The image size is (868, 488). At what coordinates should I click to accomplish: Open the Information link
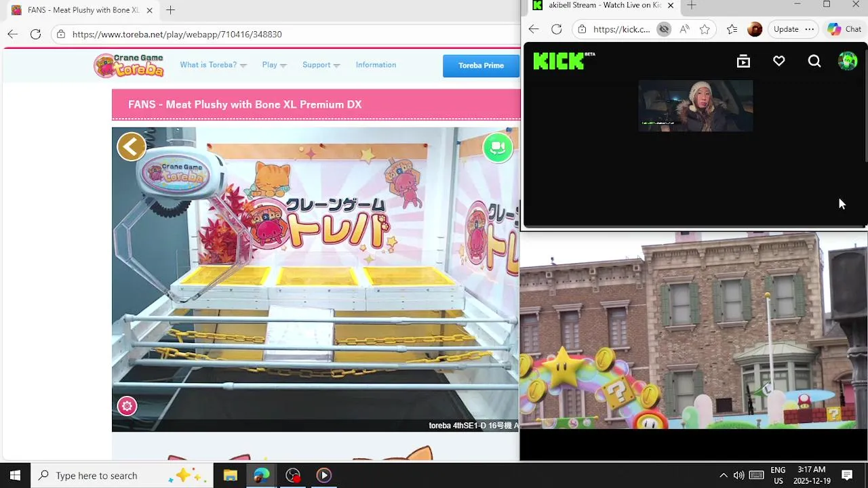376,65
